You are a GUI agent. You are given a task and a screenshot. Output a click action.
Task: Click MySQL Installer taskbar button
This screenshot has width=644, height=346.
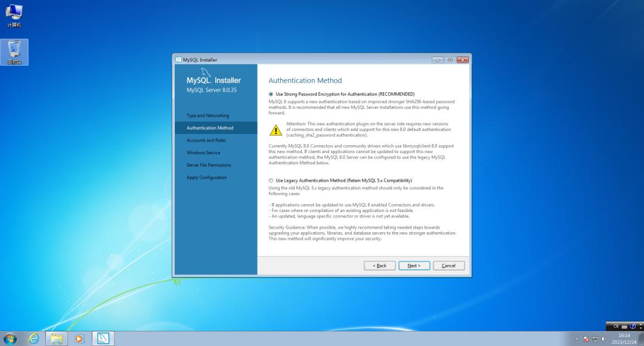pos(103,339)
